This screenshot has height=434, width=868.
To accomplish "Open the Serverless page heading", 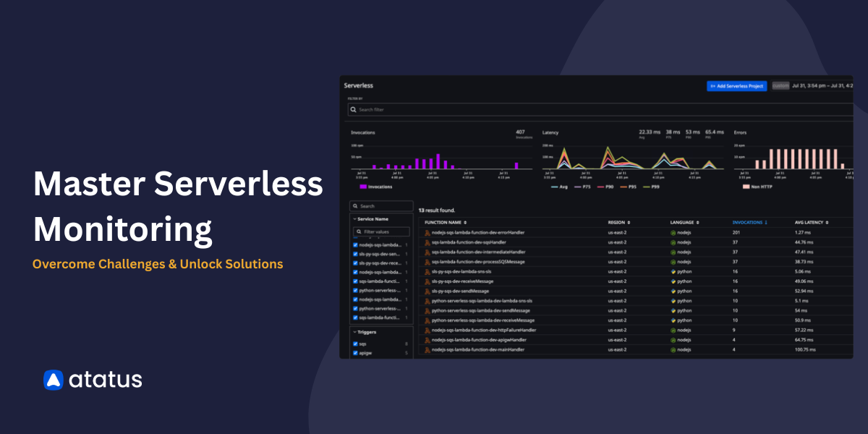I will point(359,85).
